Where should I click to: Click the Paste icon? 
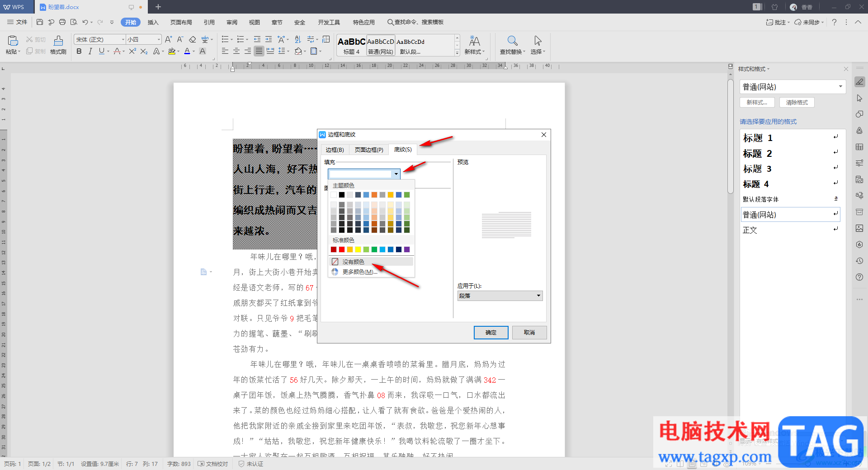click(x=13, y=41)
